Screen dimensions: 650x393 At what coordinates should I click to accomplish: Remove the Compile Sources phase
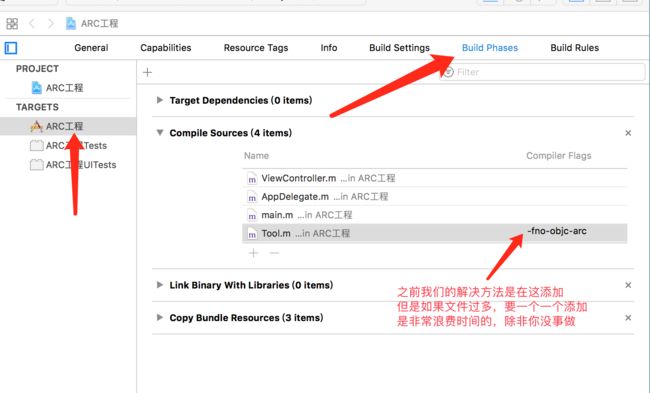click(628, 133)
